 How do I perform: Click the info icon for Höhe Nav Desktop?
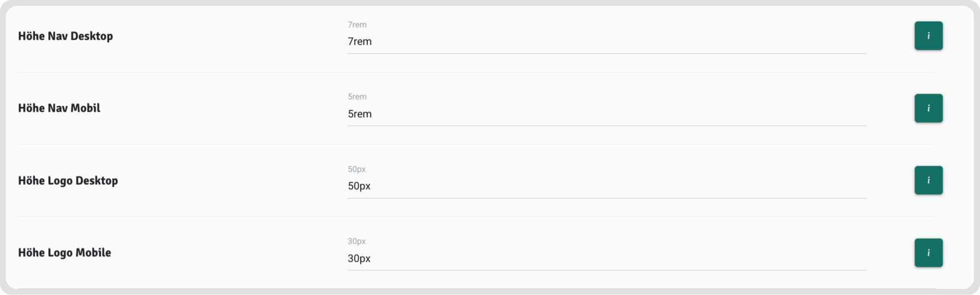[928, 36]
